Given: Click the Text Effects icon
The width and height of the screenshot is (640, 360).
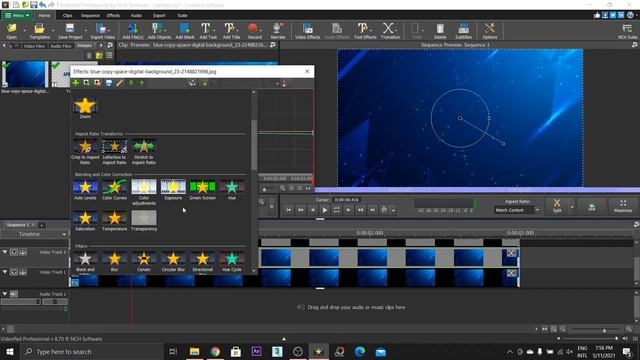Looking at the screenshot, I should [x=364, y=31].
